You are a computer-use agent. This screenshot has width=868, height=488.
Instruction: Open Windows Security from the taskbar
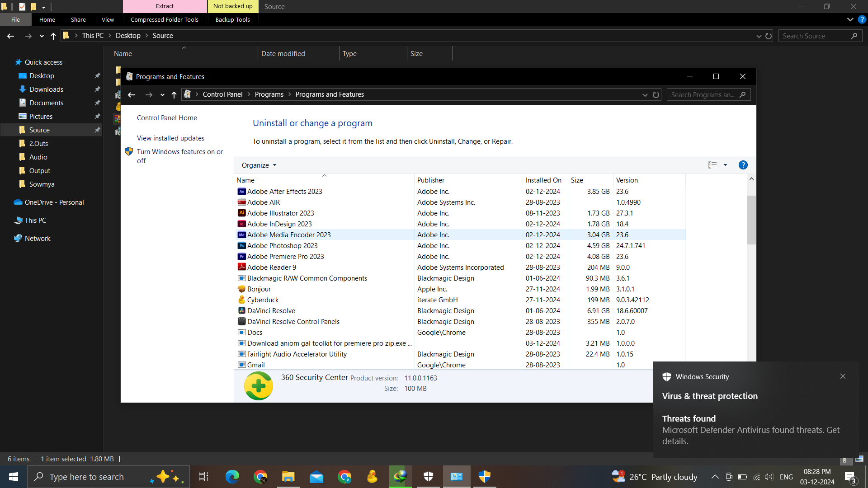coord(428,476)
